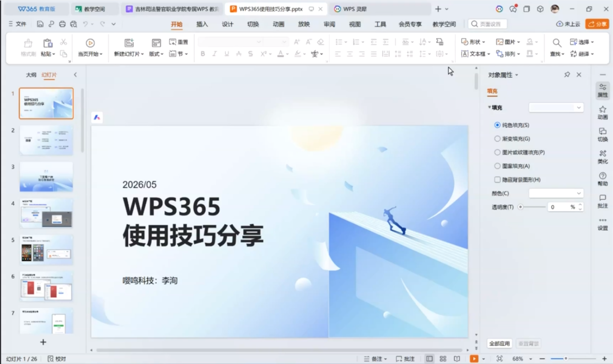Open the Picture (图片) dropdown
This screenshot has height=364, width=613.
[508, 42]
